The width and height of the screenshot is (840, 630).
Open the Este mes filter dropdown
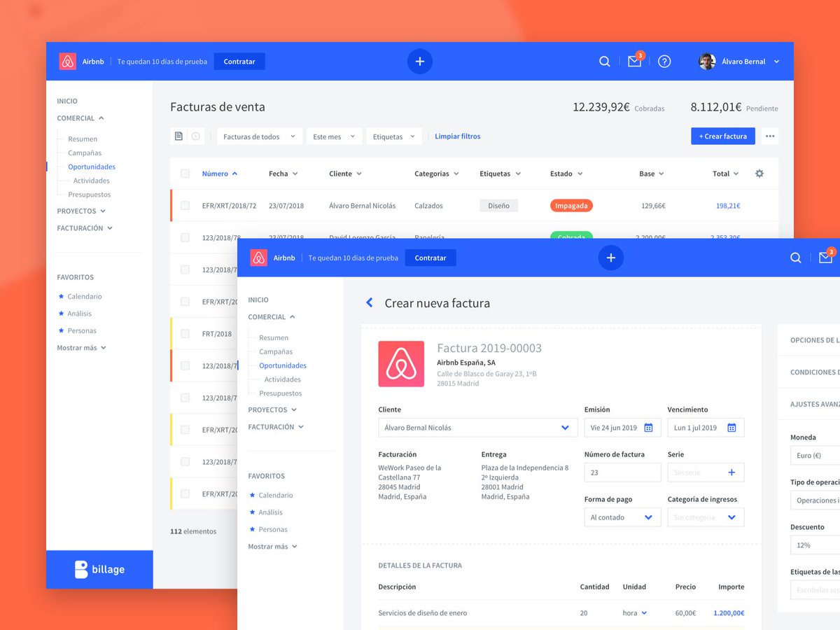pyautogui.click(x=335, y=136)
